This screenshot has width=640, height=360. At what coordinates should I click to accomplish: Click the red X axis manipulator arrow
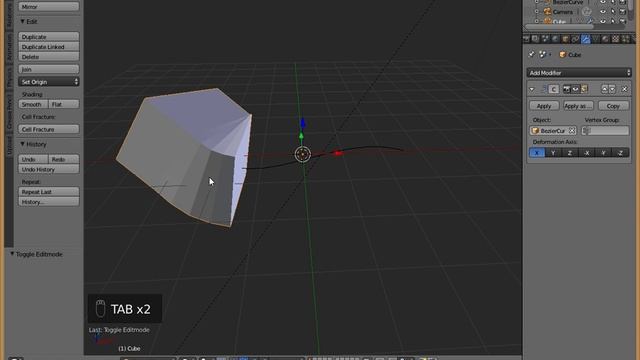338,153
